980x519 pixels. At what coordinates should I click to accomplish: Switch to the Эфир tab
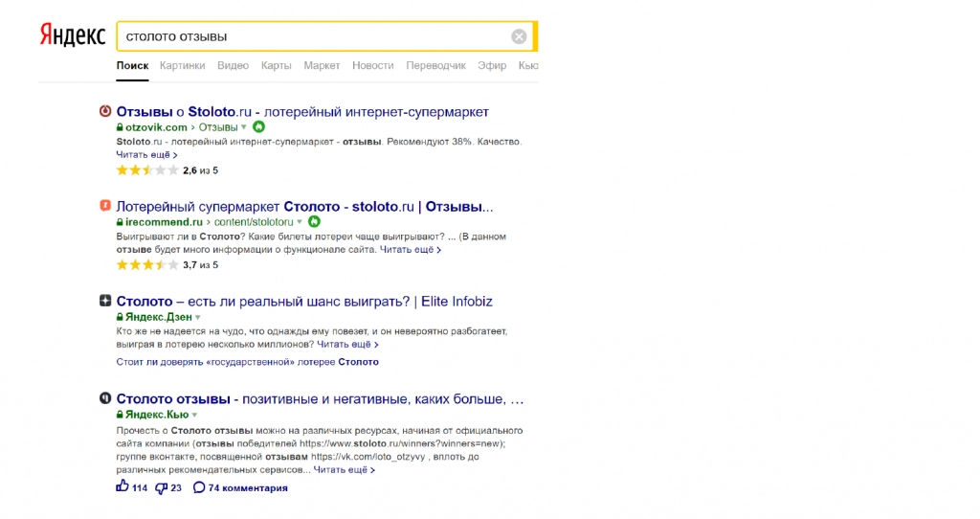click(492, 66)
